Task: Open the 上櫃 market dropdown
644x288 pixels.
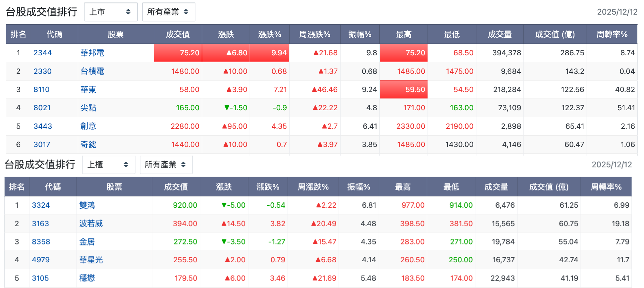Action: click(108, 165)
